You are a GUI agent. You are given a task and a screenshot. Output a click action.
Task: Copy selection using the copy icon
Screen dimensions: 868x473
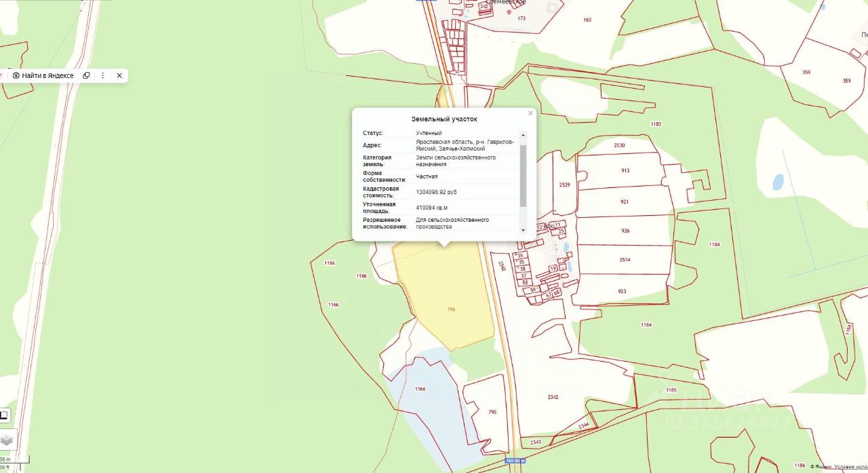coord(86,75)
